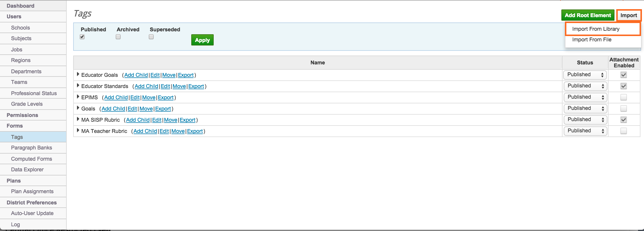The height and width of the screenshot is (231, 644).
Task: Choose Import From Library menu option
Action: point(596,29)
